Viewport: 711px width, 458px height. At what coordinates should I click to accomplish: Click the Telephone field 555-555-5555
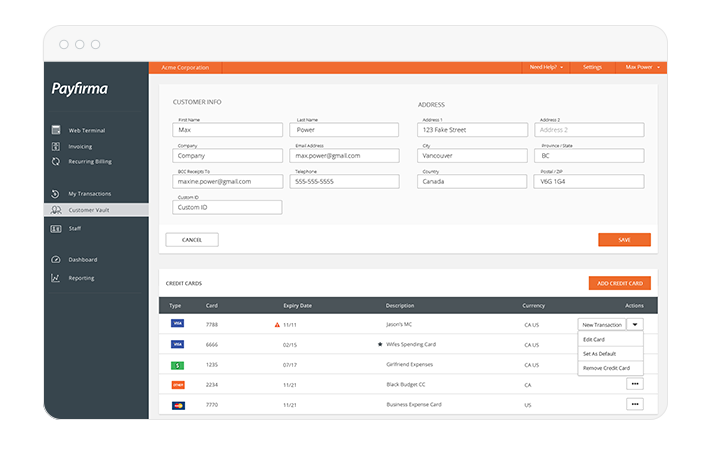click(344, 181)
